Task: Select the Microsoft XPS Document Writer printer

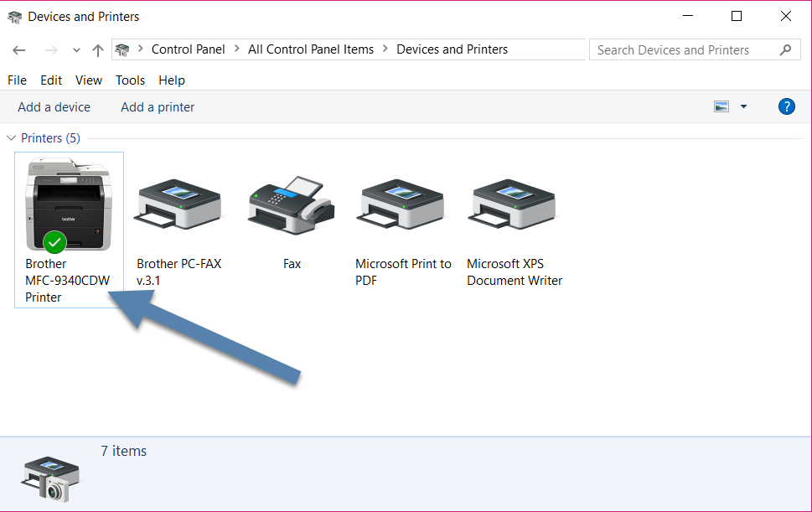Action: 514,204
